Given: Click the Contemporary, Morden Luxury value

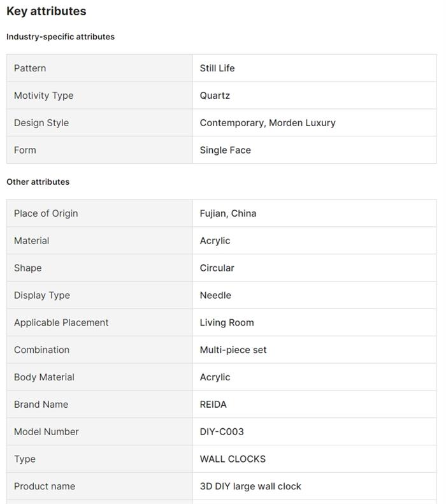Looking at the screenshot, I should (268, 123).
